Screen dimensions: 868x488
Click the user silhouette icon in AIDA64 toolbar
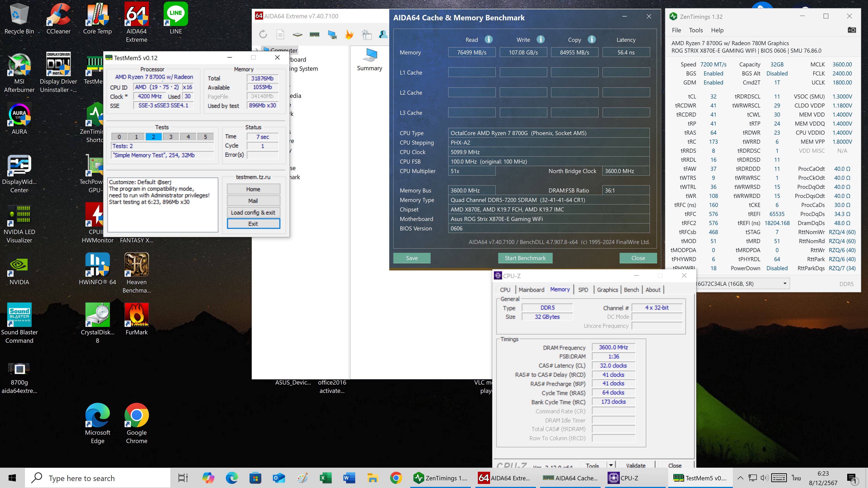pos(383,34)
